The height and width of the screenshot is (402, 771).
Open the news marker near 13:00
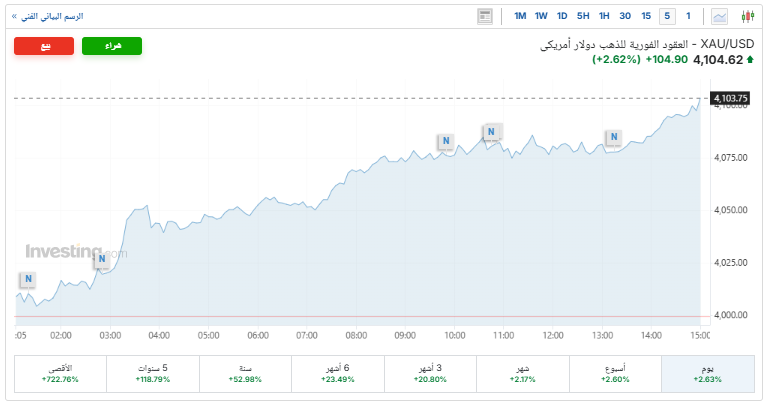point(613,138)
